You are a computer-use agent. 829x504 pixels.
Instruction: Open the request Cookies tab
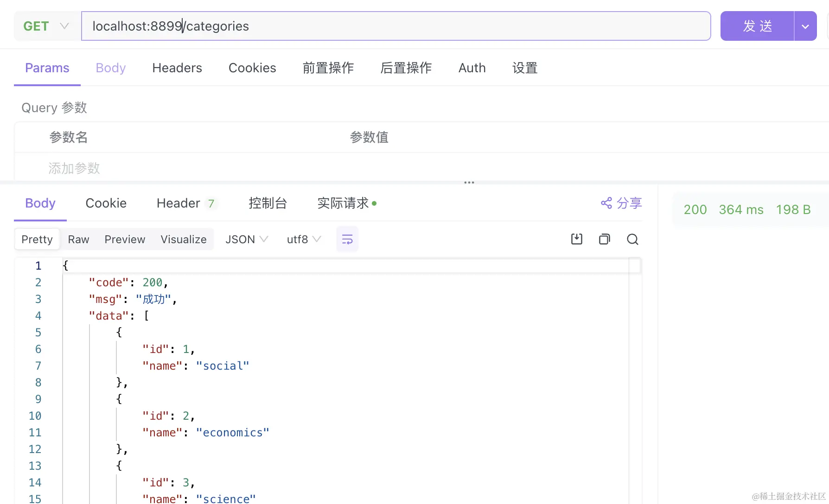point(252,68)
